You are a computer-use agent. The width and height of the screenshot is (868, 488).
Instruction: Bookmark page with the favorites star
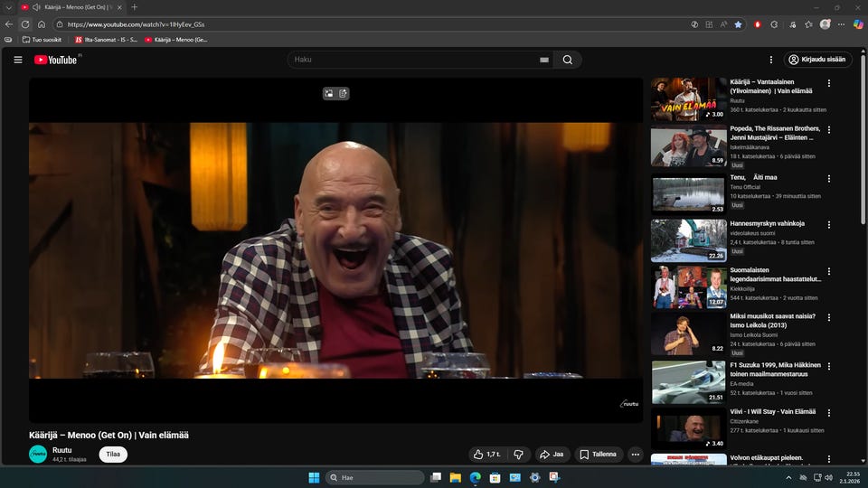pyautogui.click(x=738, y=24)
